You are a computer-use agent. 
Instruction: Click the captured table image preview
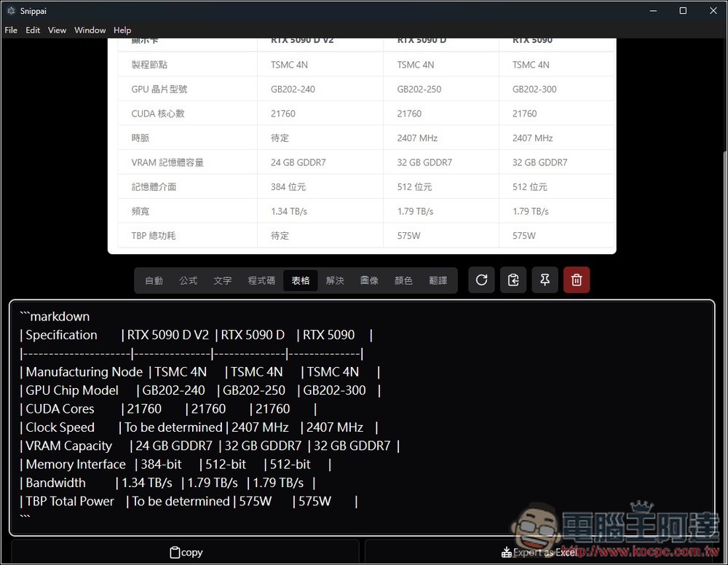pyautogui.click(x=362, y=146)
